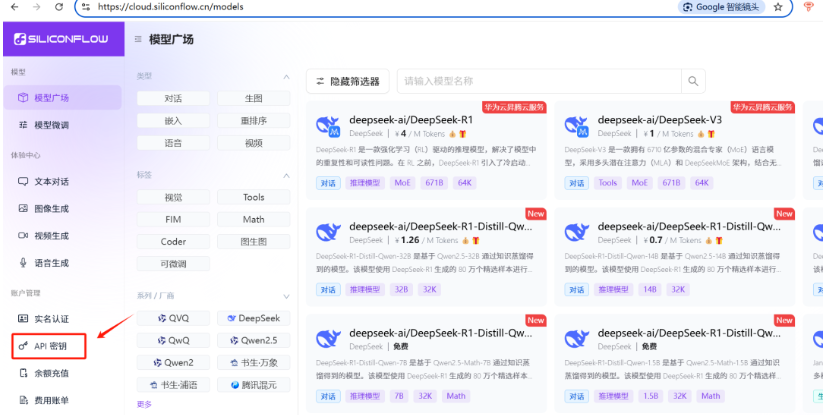Click the browser back arrow
Image resolution: width=824 pixels, height=415 pixels.
(14, 7)
